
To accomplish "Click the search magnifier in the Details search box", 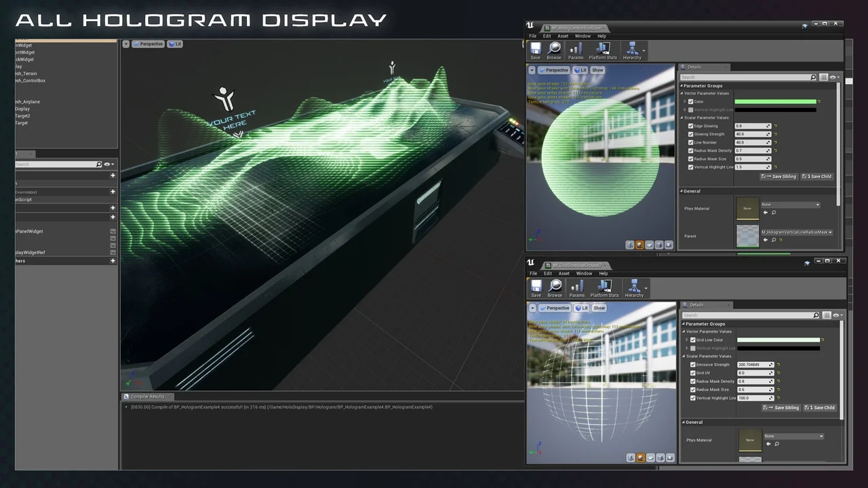I will (813, 77).
